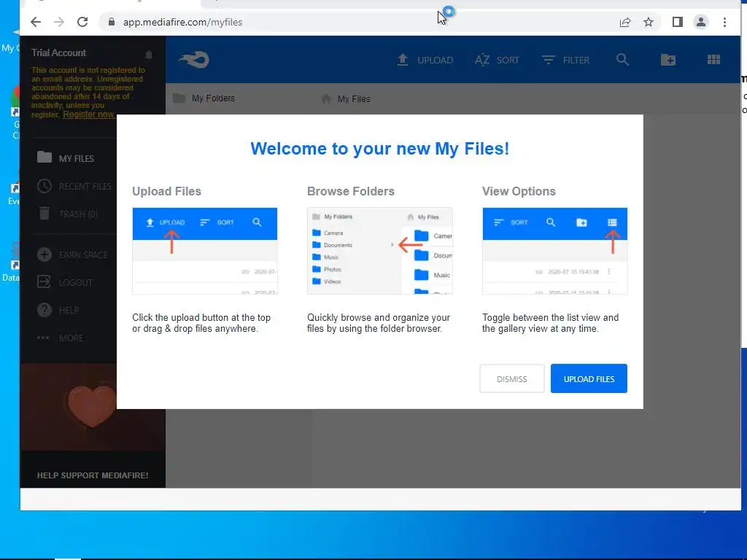The height and width of the screenshot is (560, 747).
Task: Click the HELP SUPPORT MEDIAFIRE! banner text
Action: [x=93, y=475]
